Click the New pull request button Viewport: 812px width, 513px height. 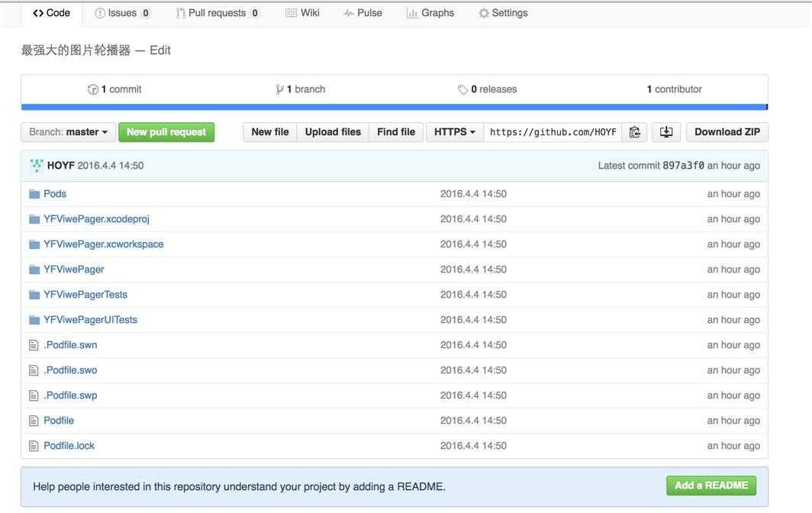click(x=166, y=132)
